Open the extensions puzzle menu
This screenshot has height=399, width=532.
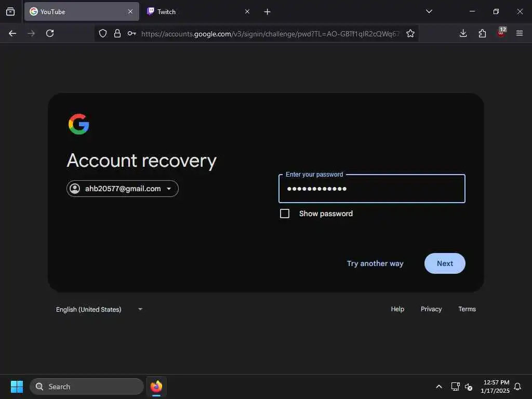point(482,33)
